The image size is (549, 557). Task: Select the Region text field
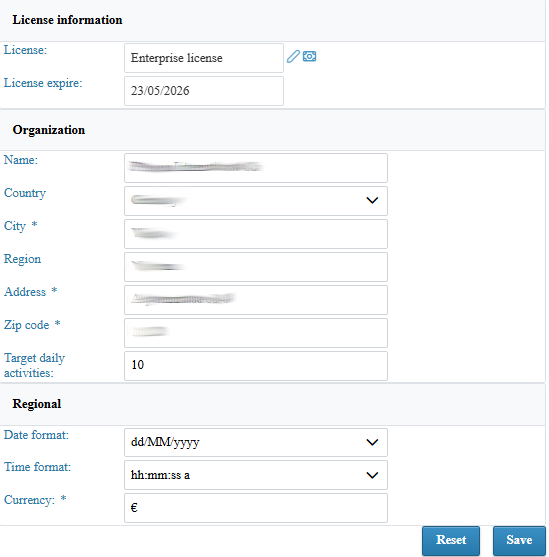(256, 267)
